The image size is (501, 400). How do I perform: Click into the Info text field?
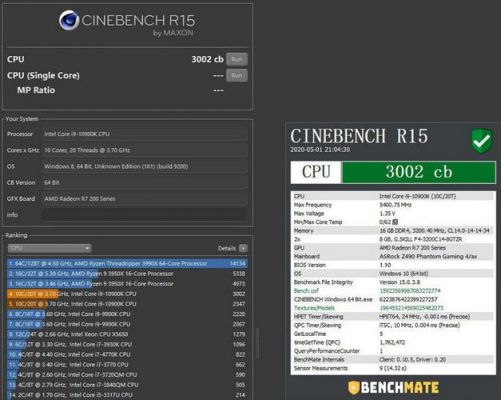pyautogui.click(x=144, y=215)
